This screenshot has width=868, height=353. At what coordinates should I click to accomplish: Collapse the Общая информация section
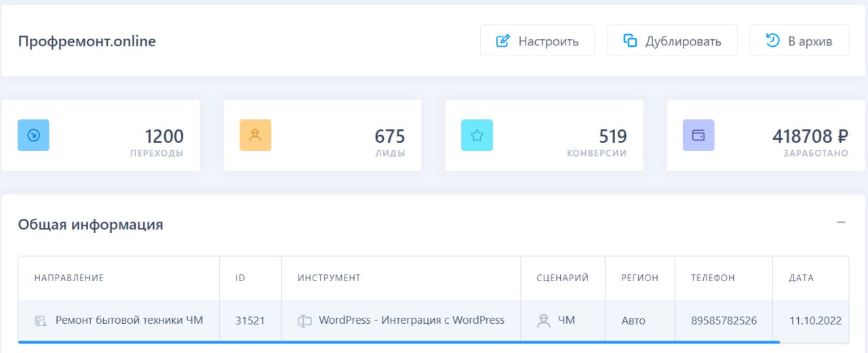point(841,222)
